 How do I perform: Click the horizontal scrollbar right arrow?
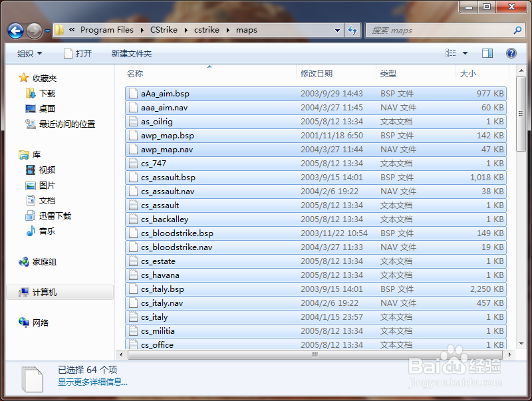(509, 354)
